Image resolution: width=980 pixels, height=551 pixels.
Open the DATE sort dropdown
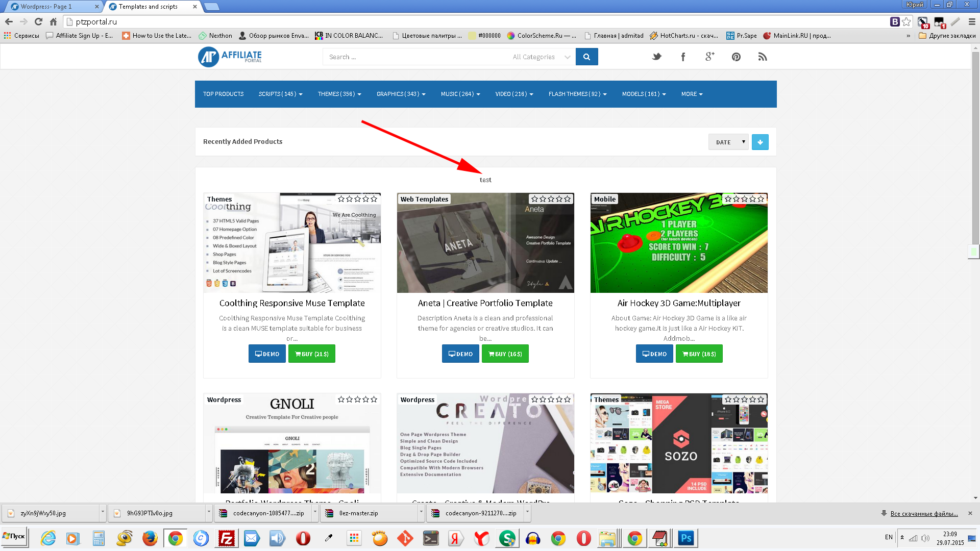coord(728,142)
